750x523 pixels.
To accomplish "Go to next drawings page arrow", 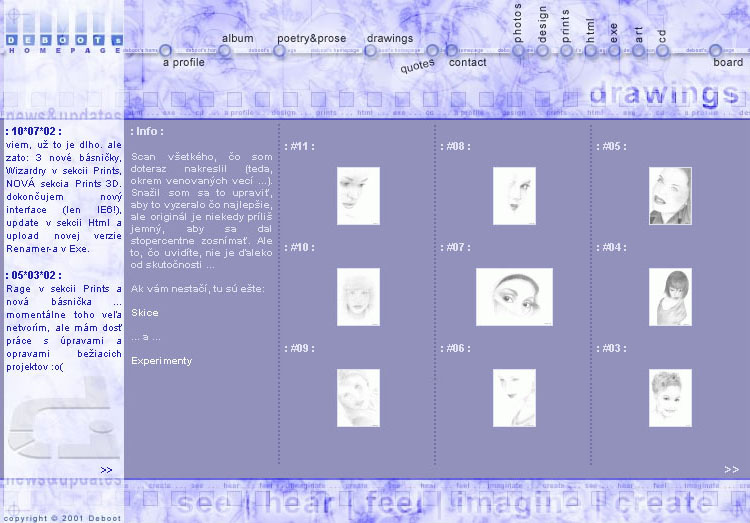I will point(731,469).
